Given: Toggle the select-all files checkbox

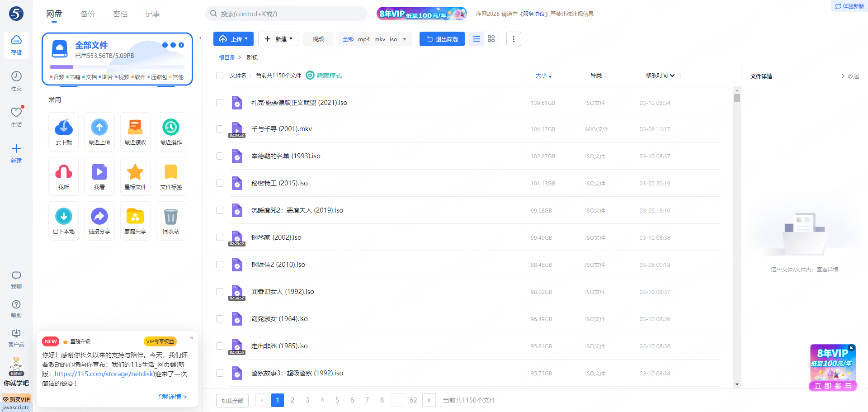Looking at the screenshot, I should pos(220,76).
